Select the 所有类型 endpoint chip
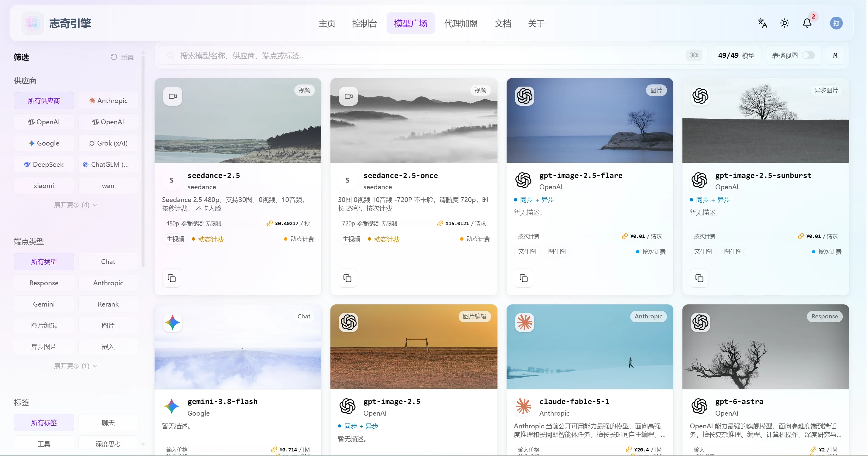Screen dimensions: 868x456 (x=44, y=262)
